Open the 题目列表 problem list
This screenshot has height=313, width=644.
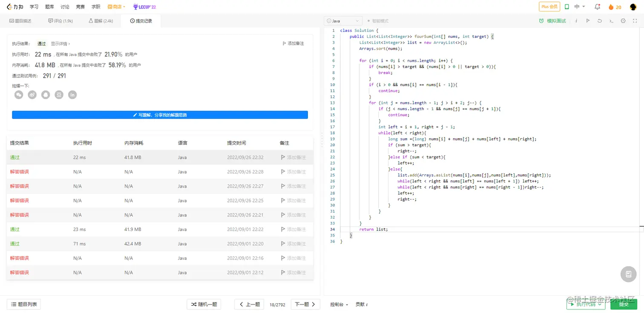24,304
